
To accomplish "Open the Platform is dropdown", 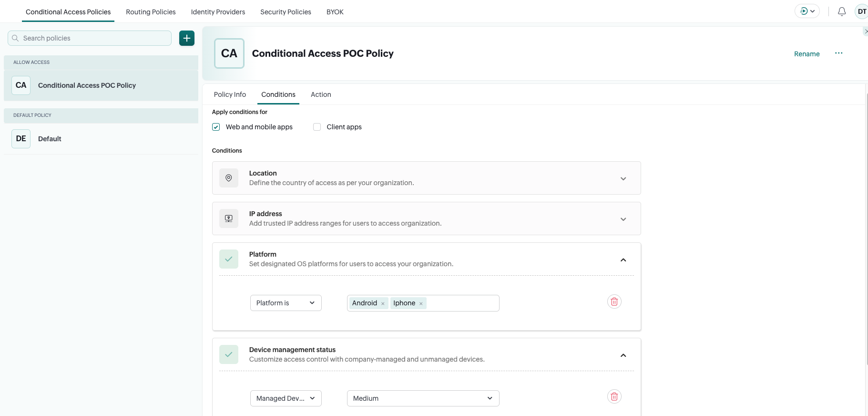I will pyautogui.click(x=286, y=303).
